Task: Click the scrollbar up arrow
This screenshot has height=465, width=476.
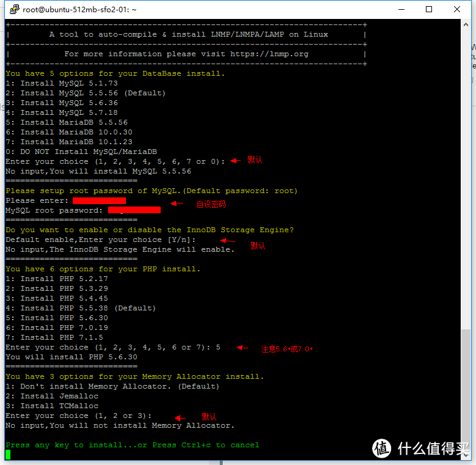Action: pos(466,24)
